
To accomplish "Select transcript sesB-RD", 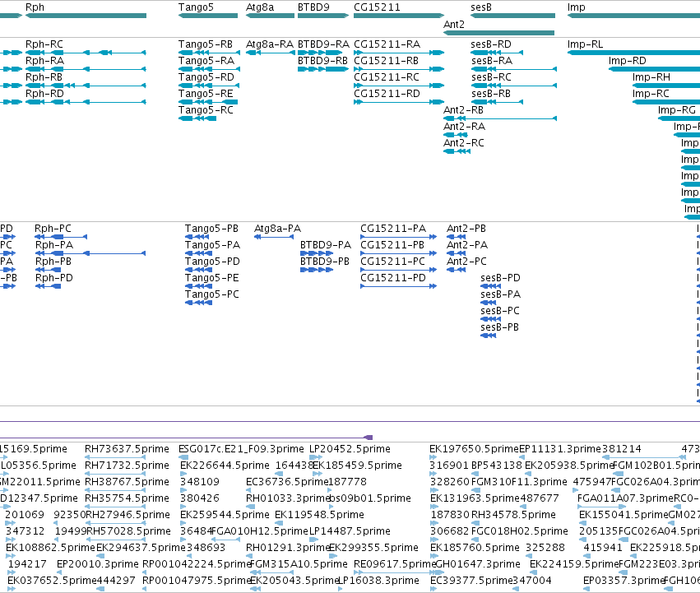I will tap(497, 53).
